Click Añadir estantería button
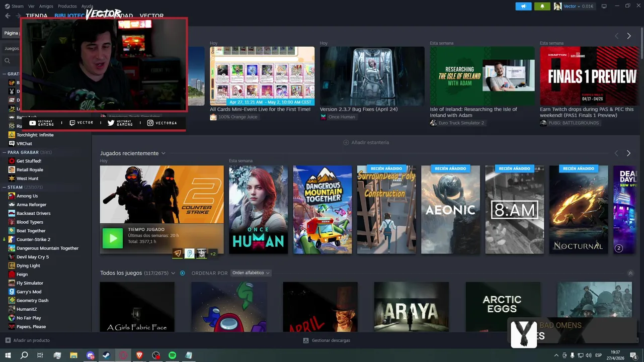 pos(366,142)
